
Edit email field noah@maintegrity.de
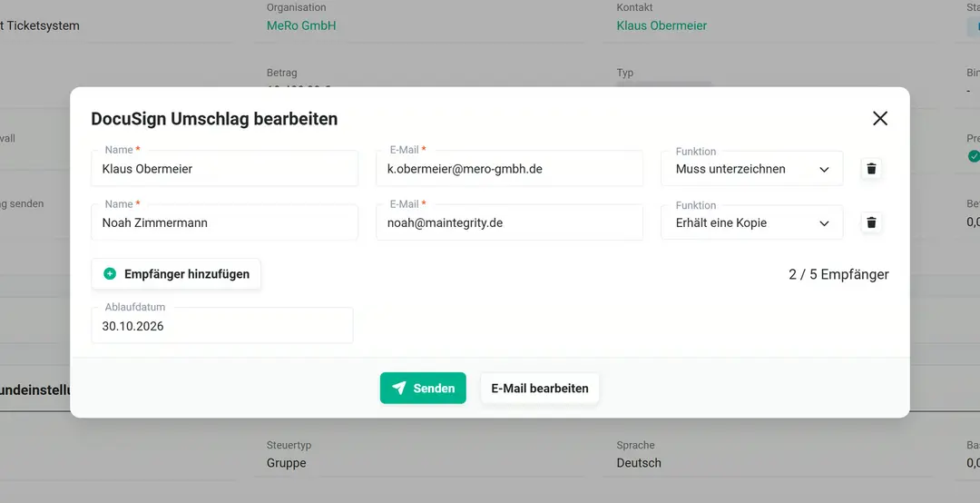[509, 222]
